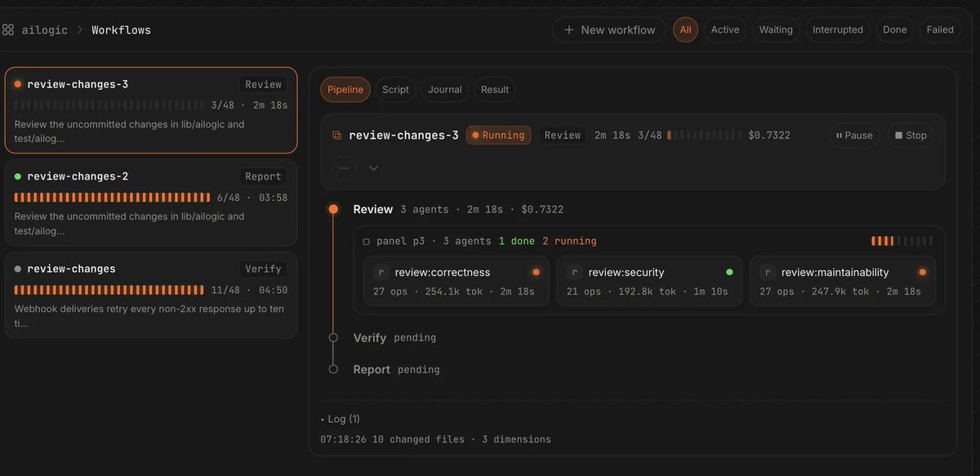Click the Review stage tag on review-changes-3 card

click(263, 84)
